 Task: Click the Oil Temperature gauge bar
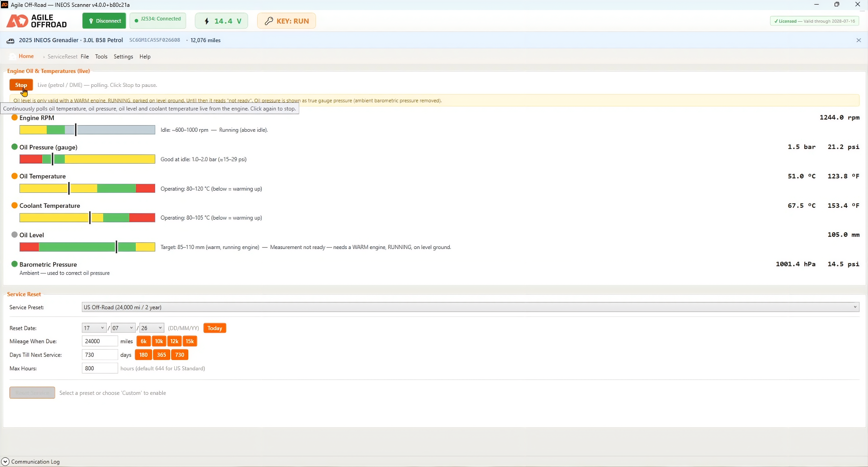[x=87, y=188]
